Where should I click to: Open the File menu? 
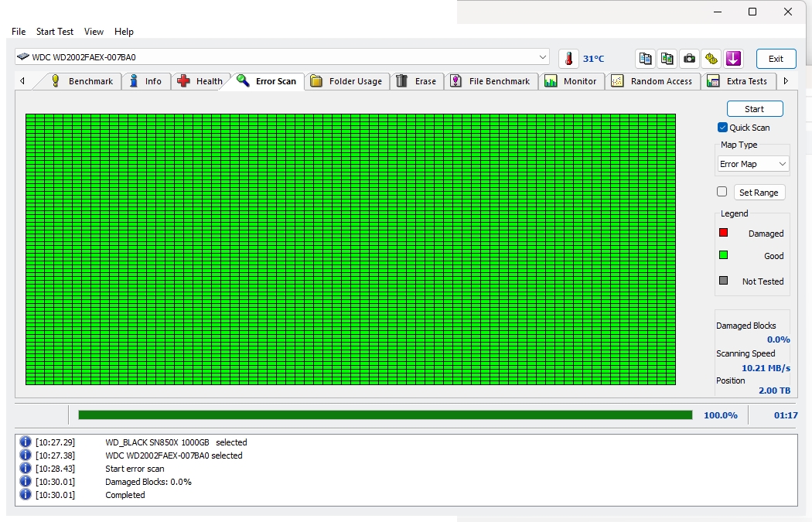pyautogui.click(x=19, y=32)
